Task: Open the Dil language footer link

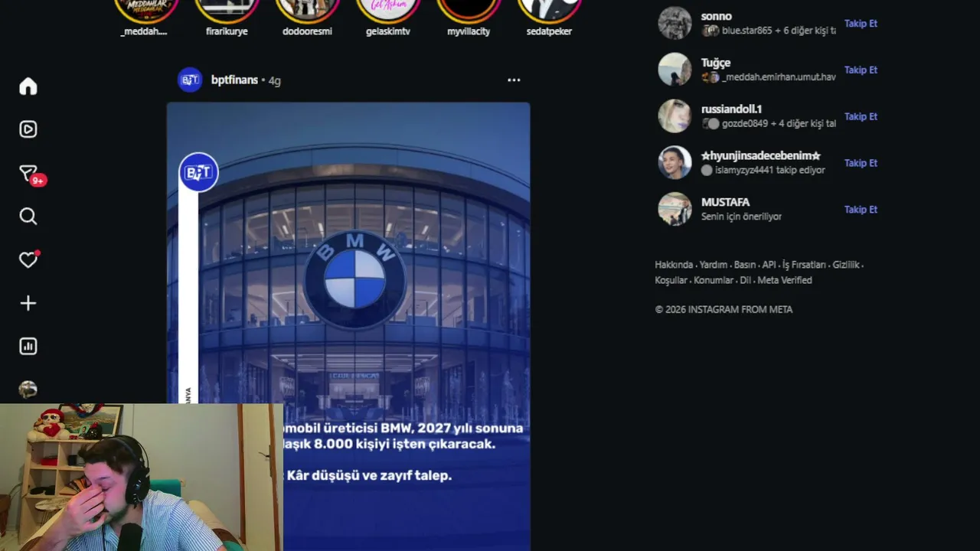Action: (745, 280)
